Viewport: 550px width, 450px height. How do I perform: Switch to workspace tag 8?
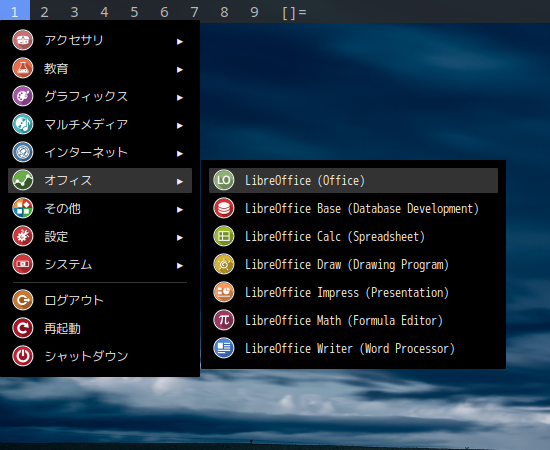(224, 12)
